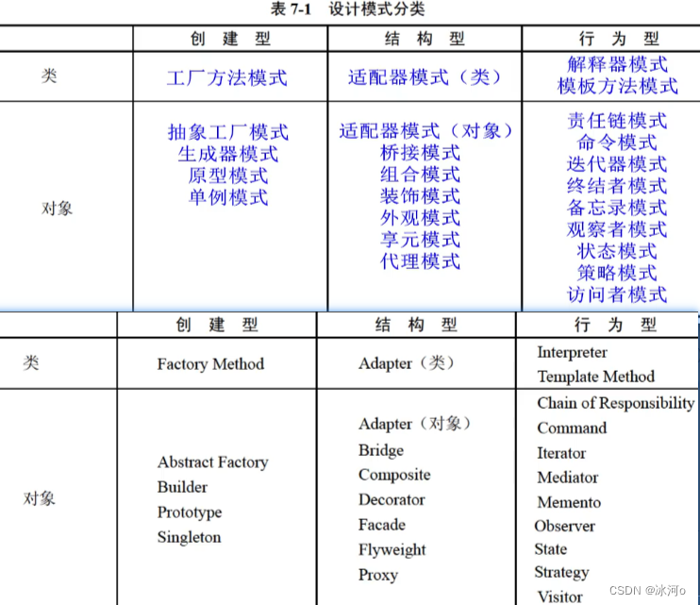Select the Abstract Factory entry
The image size is (700, 605).
(213, 462)
